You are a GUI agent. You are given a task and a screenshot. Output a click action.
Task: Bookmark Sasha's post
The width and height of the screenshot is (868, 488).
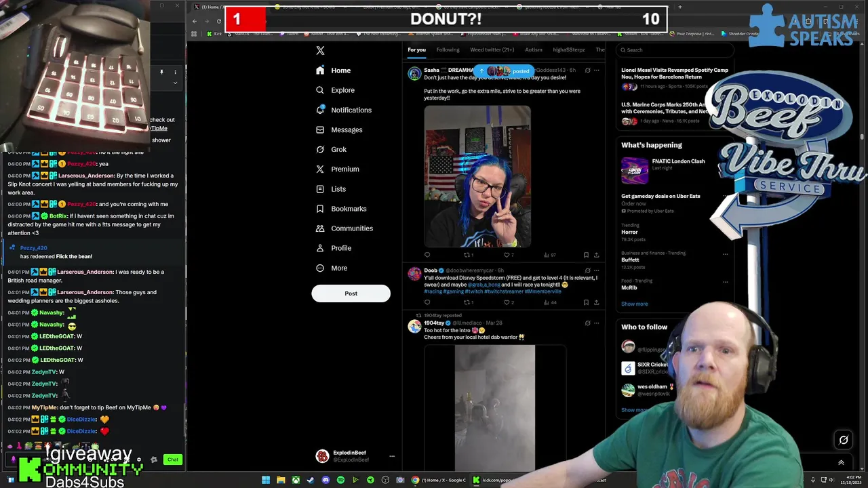click(586, 255)
